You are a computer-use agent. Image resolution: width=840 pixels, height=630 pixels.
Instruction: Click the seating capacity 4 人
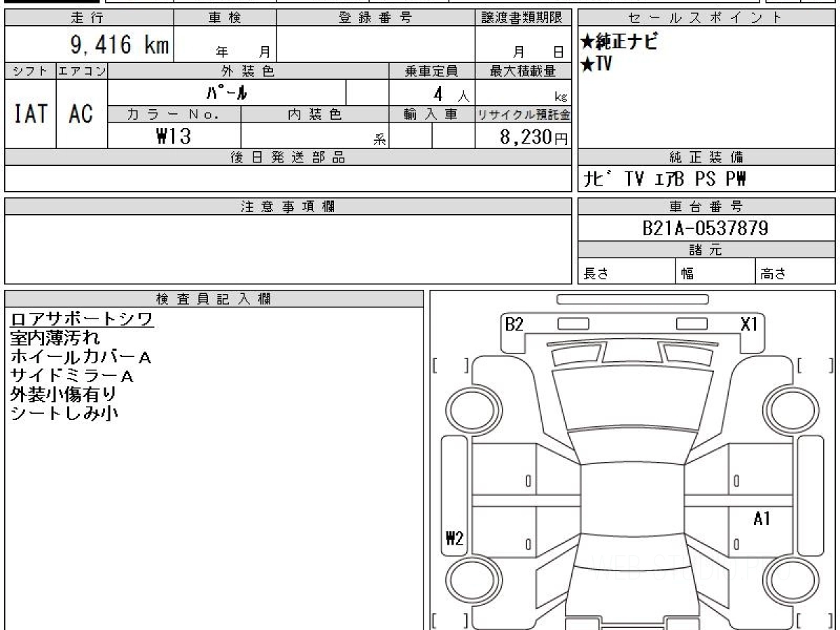pos(450,94)
